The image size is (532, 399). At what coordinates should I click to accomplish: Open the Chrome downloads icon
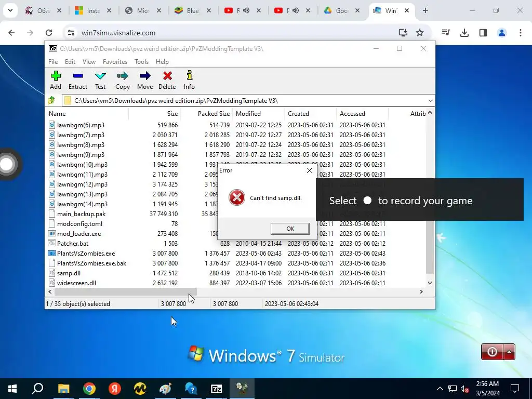pos(464,33)
